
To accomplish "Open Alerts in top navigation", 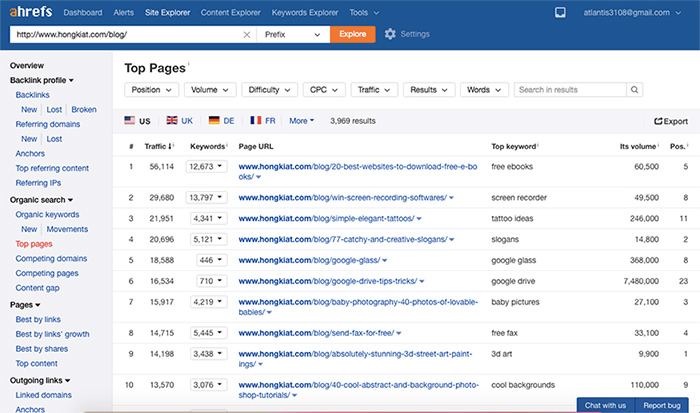I will pos(123,13).
